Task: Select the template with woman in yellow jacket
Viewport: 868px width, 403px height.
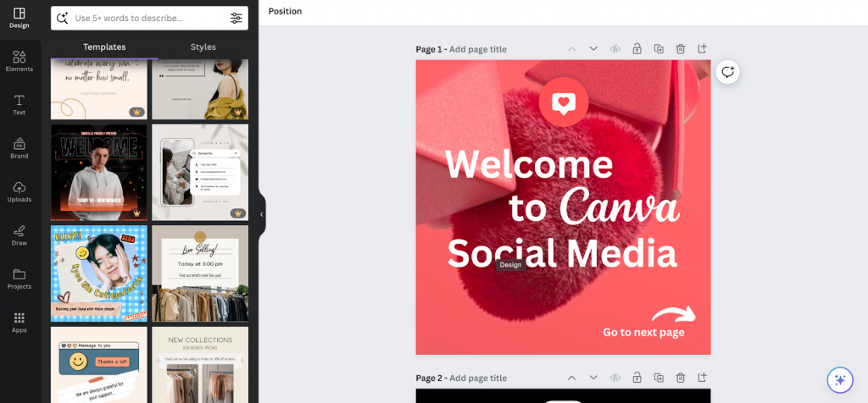Action: coord(200,89)
